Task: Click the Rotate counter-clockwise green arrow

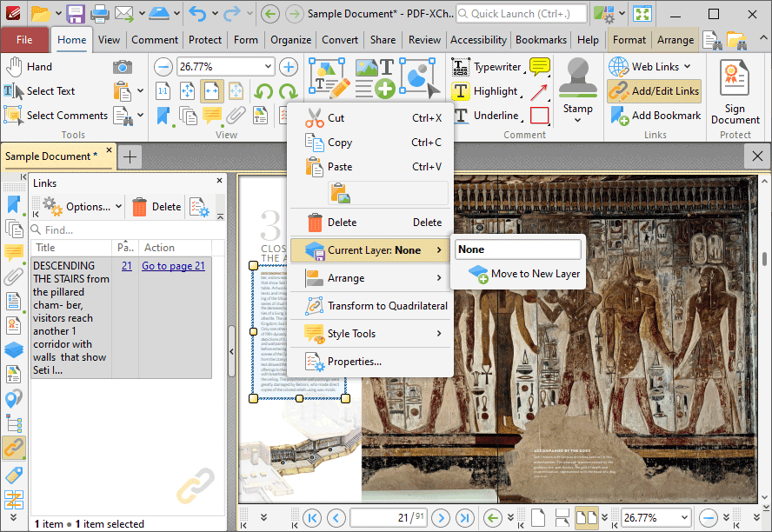Action: pos(264,91)
